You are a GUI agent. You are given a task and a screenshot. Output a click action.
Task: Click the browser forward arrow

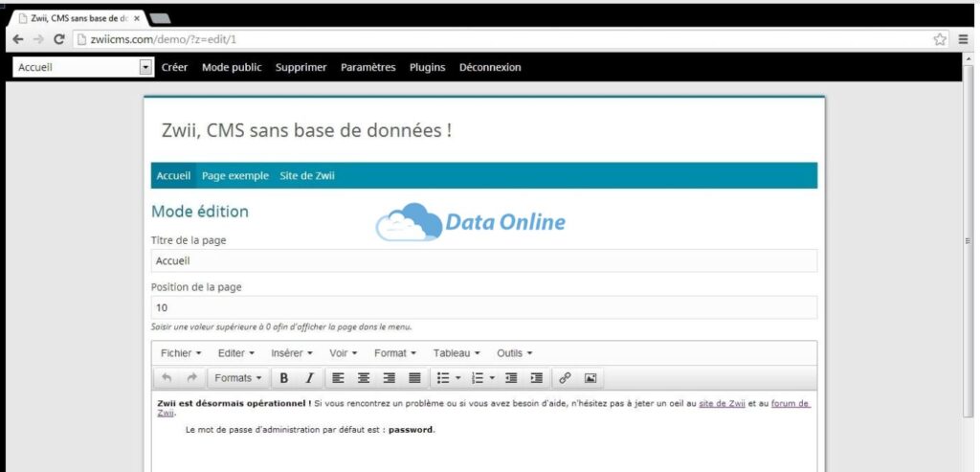tap(38, 39)
